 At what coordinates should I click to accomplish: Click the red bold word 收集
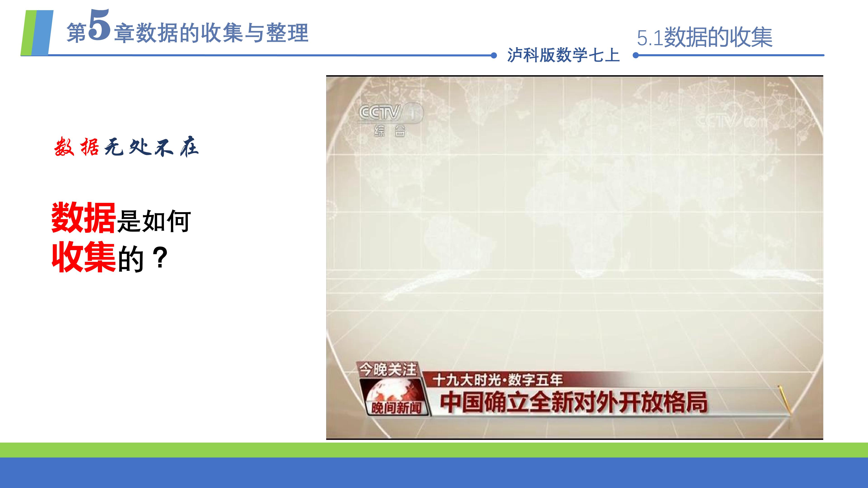pos(84,257)
